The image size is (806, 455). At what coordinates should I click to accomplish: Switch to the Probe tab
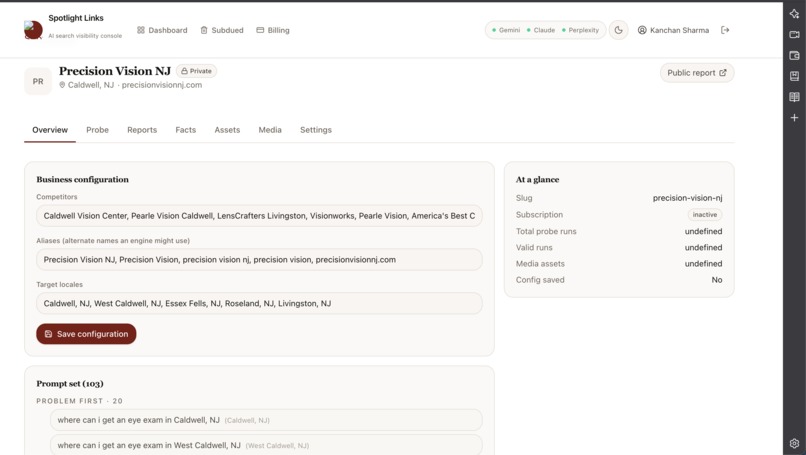[x=97, y=130]
